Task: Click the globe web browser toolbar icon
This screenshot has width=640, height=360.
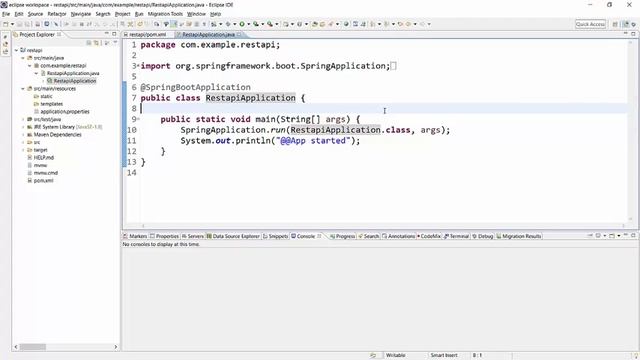Action: pyautogui.click(x=346, y=24)
